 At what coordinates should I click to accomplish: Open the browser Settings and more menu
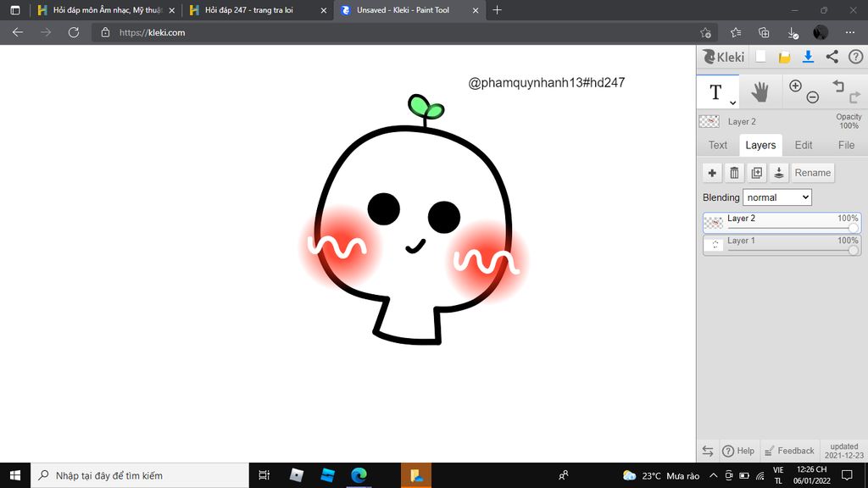[x=849, y=33]
